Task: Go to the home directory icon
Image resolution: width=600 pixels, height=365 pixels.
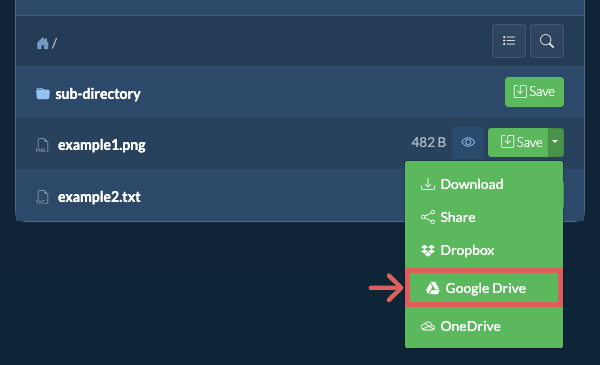Action: pos(42,43)
